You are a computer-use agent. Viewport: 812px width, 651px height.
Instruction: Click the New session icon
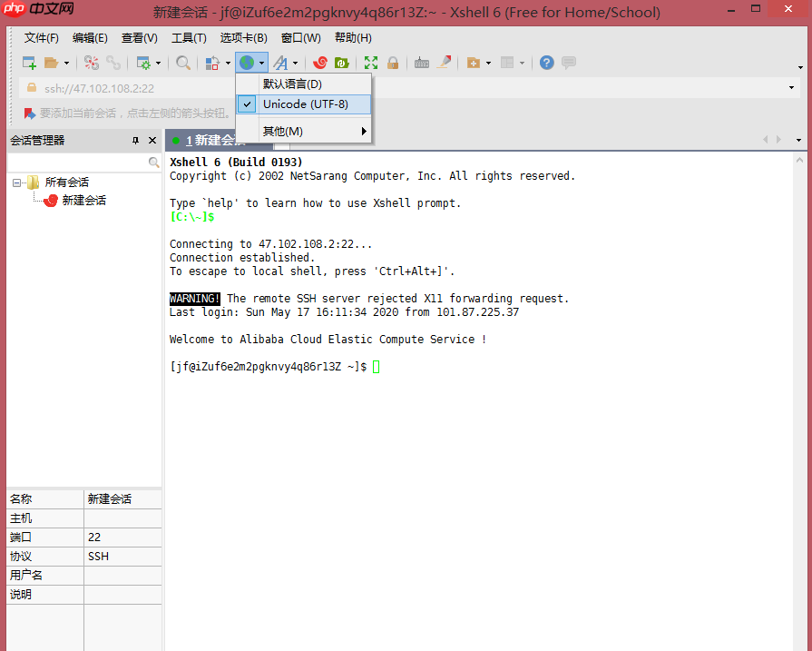[x=29, y=63]
